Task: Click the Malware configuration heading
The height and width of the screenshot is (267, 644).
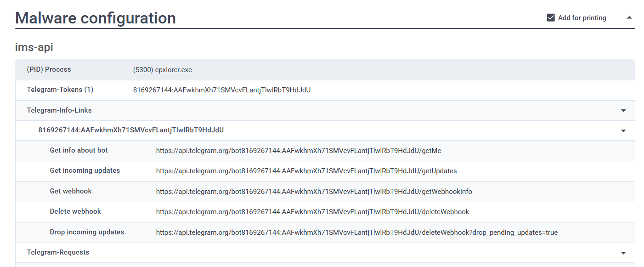Action: click(96, 18)
